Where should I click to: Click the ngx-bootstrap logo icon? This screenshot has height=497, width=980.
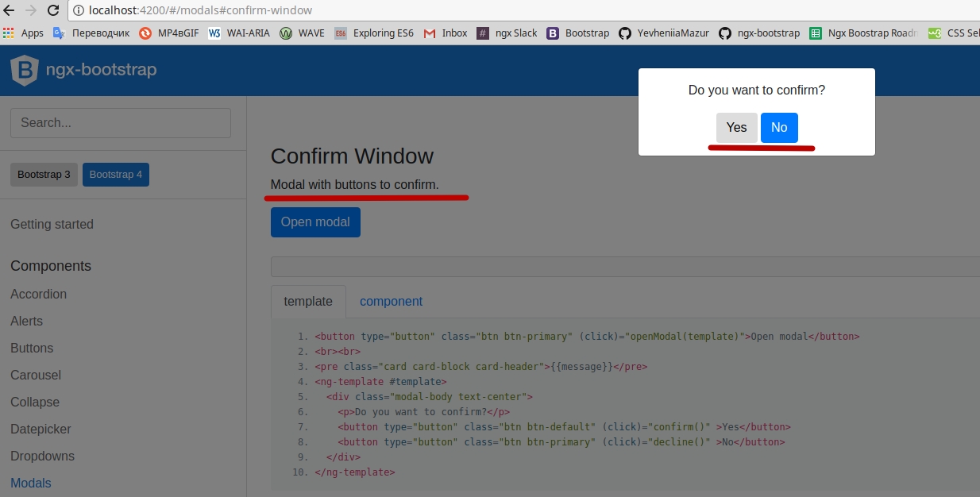pos(24,70)
